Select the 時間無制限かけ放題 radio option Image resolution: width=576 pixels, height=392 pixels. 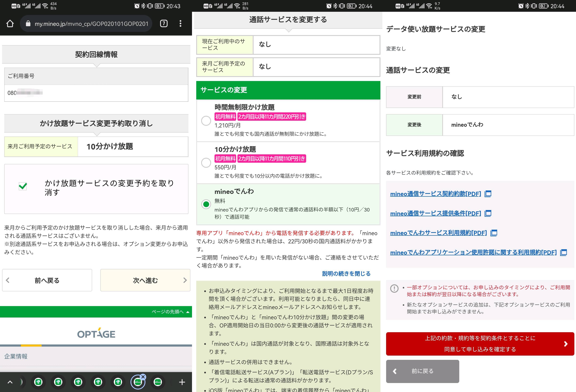point(206,121)
